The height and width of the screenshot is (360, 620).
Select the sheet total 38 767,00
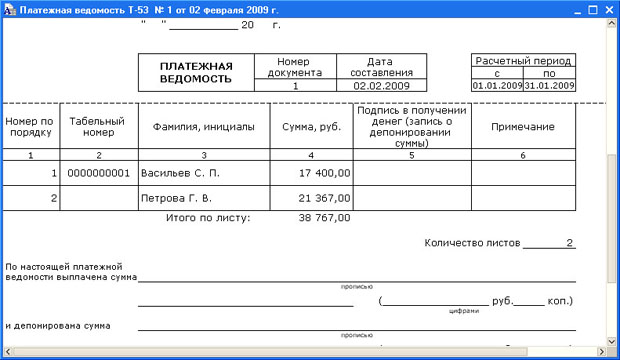pyautogui.click(x=324, y=218)
